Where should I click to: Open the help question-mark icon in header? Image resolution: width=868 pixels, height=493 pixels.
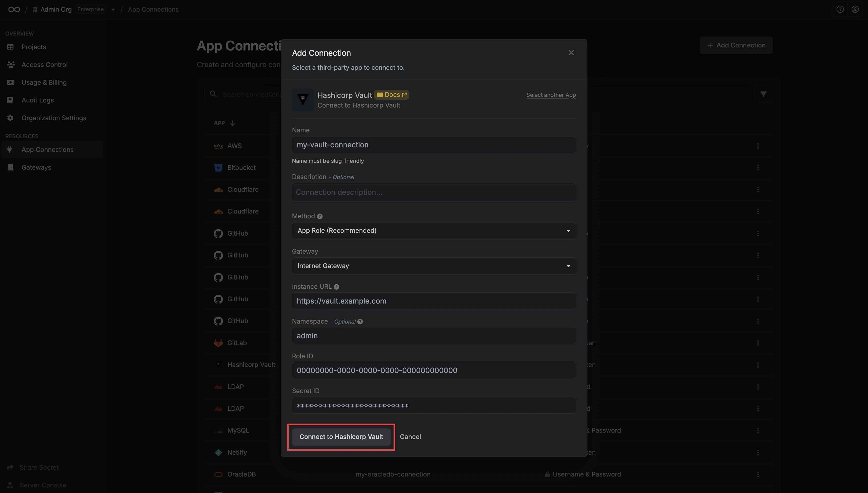(840, 9)
